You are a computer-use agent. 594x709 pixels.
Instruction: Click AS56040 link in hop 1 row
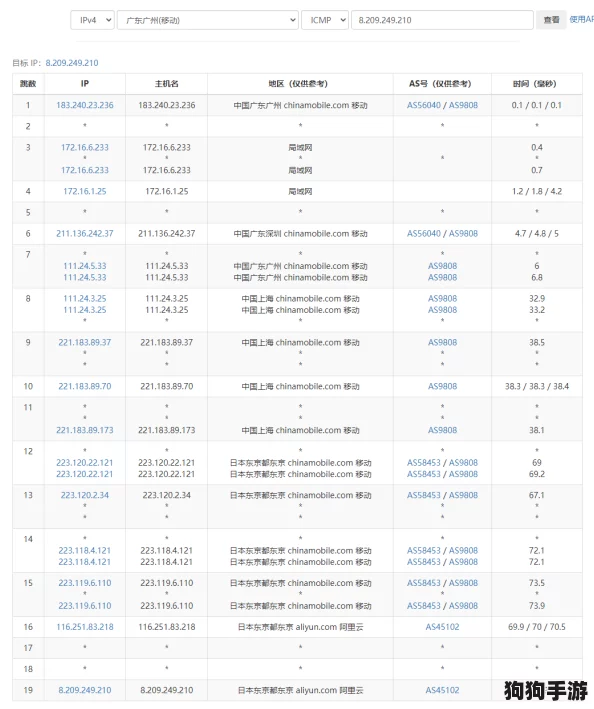click(424, 105)
